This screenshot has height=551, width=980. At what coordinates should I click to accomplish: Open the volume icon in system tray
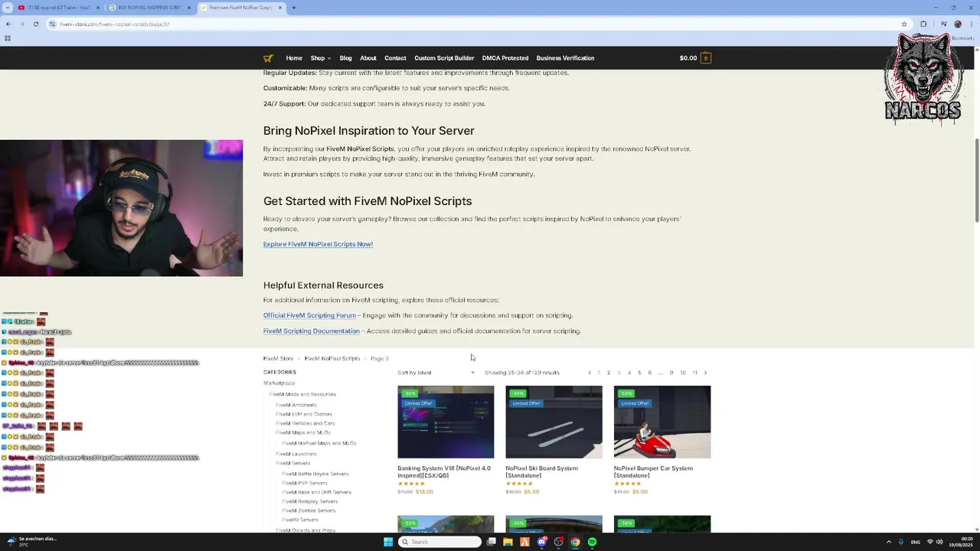pos(939,542)
